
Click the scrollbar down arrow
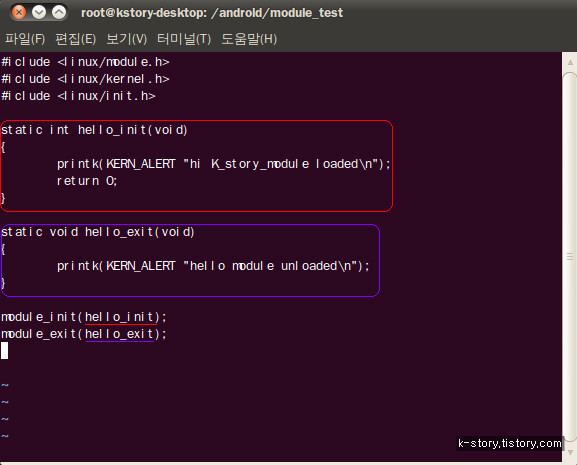coord(570,452)
